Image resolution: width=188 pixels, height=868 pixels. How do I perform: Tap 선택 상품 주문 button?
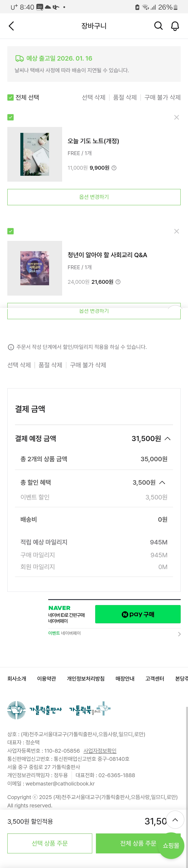point(50,843)
